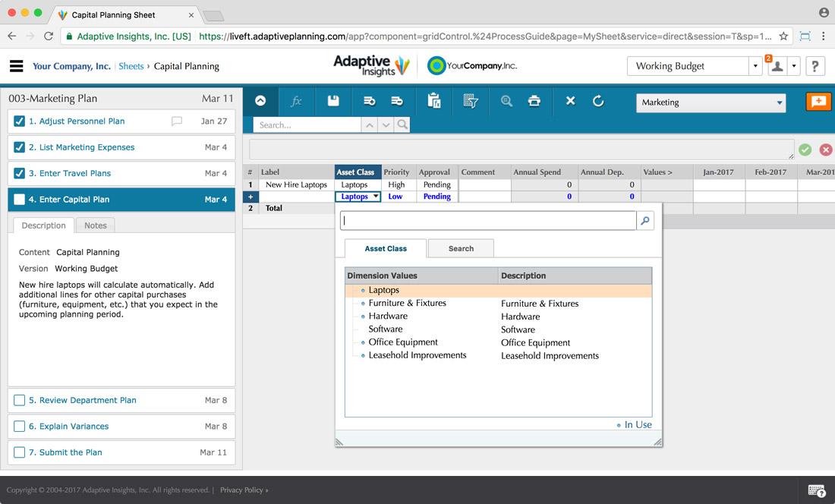The image size is (835, 504).
Task: Choose Hardware from Dimension Values
Action: pos(388,316)
